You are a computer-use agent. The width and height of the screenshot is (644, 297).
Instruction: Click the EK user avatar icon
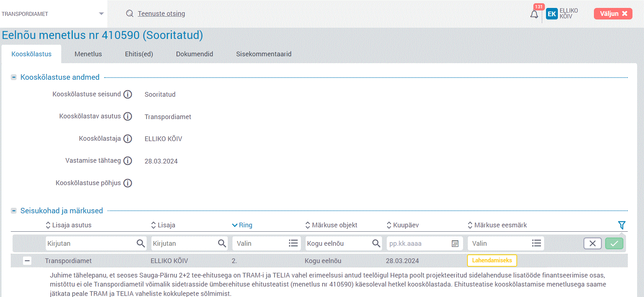coord(552,14)
